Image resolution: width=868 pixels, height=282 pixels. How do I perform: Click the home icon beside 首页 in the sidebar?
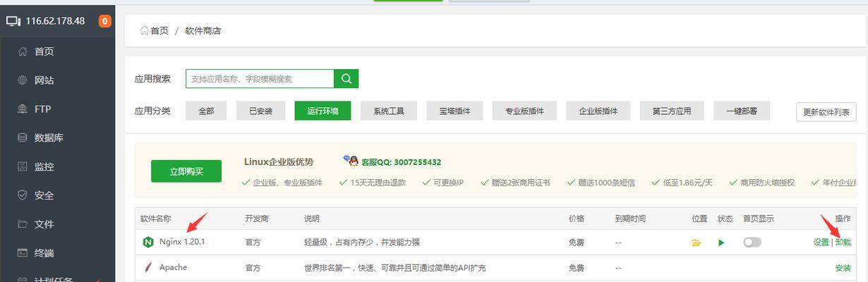click(x=23, y=51)
